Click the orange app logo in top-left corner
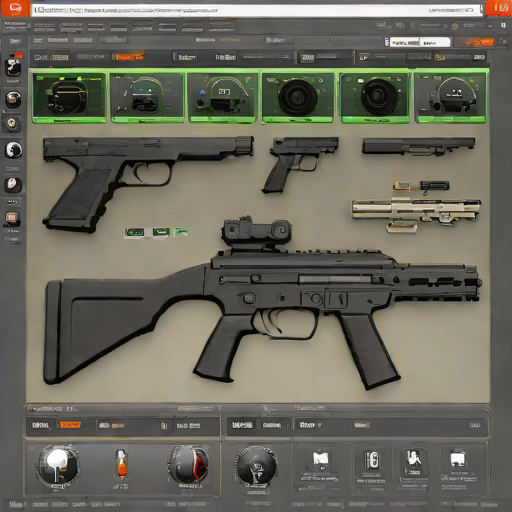This screenshot has width=512, height=512. pyautogui.click(x=15, y=8)
